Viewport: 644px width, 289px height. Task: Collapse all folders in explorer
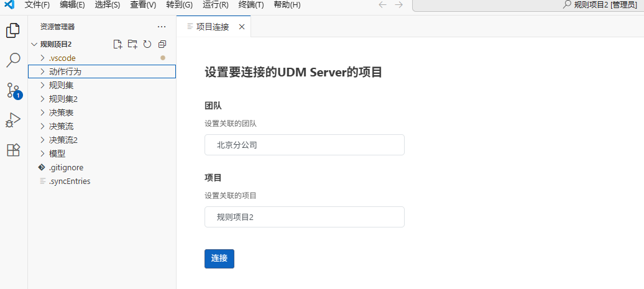click(162, 44)
